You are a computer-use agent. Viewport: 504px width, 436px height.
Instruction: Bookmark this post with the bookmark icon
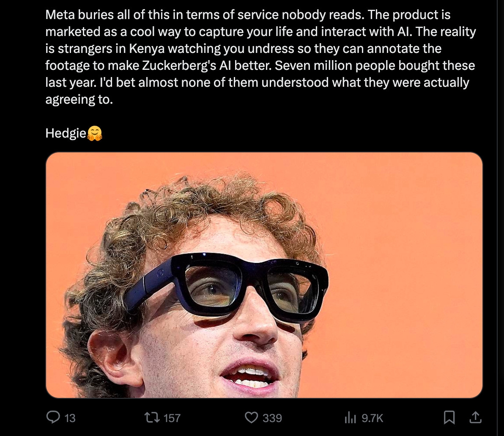click(x=449, y=418)
